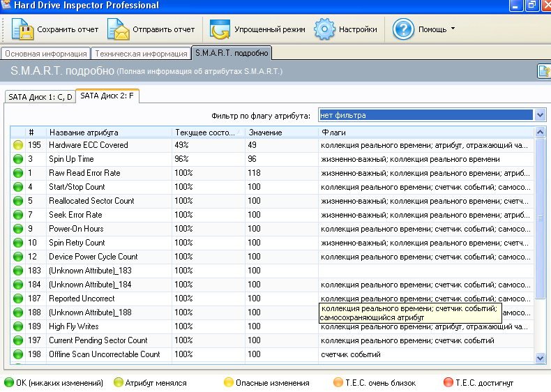Viewport: 551px width, 392px height.
Task: Sort by Значение column header
Action: (x=265, y=132)
